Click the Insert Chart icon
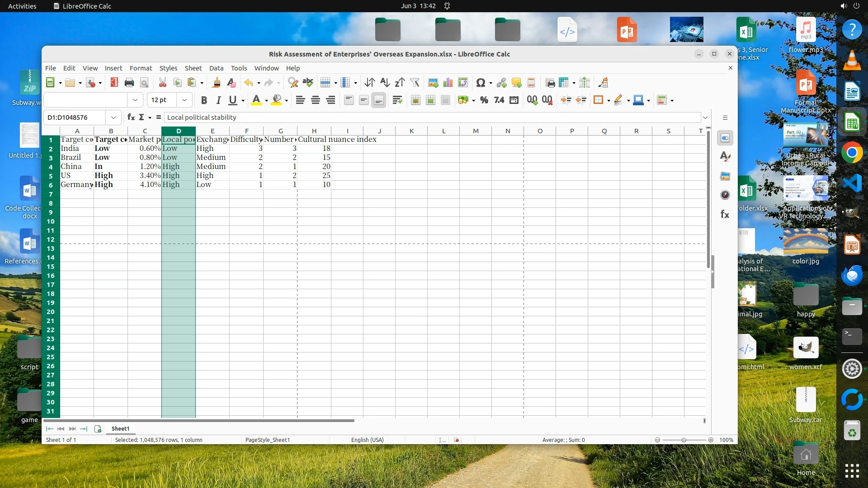 [x=448, y=83]
